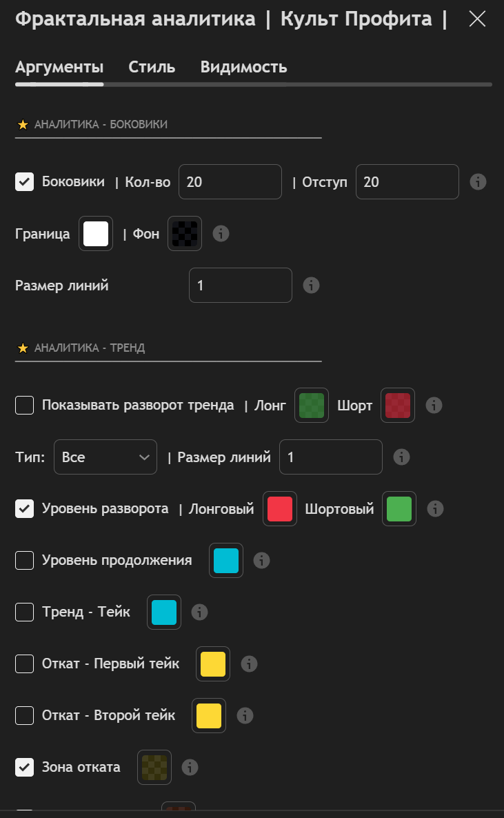Uncheck the Зона отката checkbox
This screenshot has width=504, height=818.
[x=25, y=767]
